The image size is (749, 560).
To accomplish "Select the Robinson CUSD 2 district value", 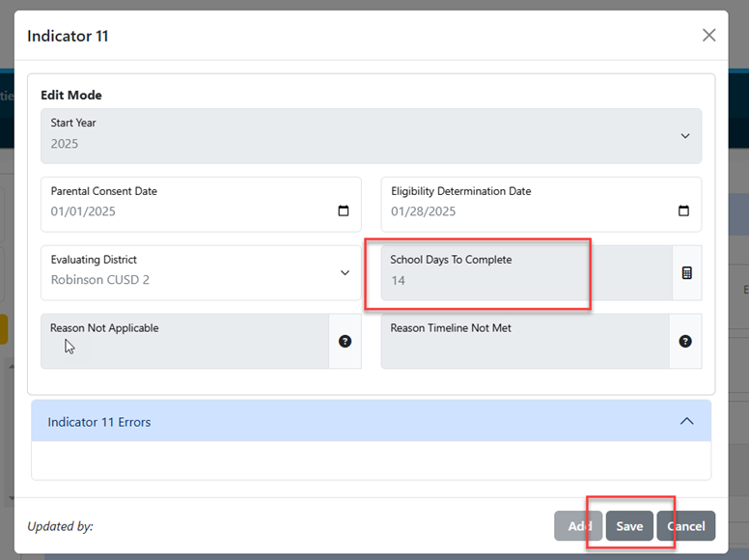I will [99, 280].
